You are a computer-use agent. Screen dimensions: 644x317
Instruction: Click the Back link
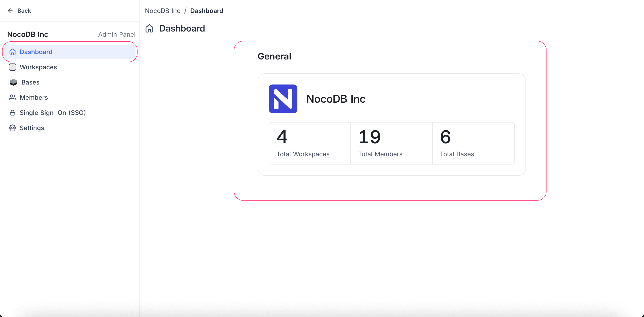pyautogui.click(x=24, y=11)
